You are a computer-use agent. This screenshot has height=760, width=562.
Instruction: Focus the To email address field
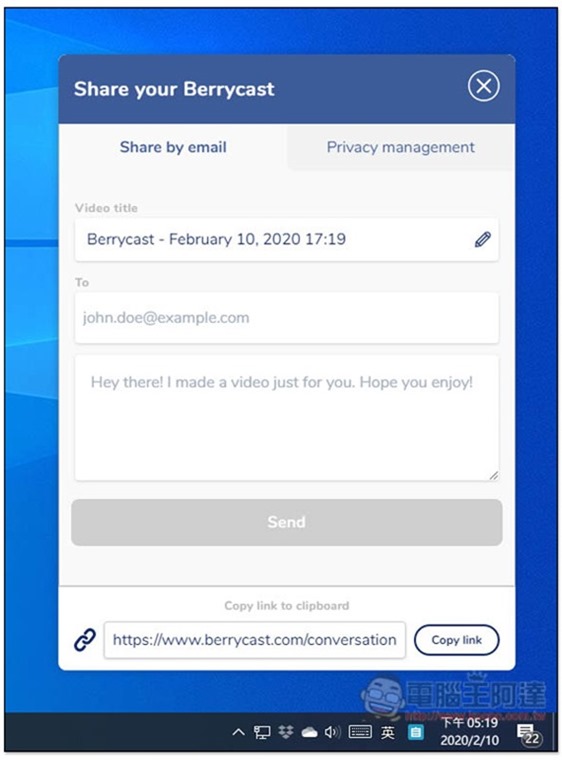(x=287, y=318)
